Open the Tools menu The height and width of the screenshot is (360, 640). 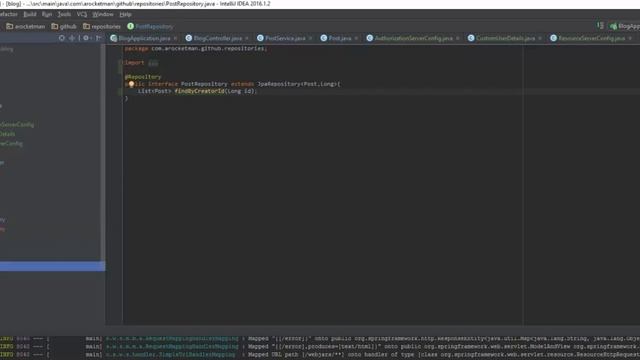[x=64, y=14]
